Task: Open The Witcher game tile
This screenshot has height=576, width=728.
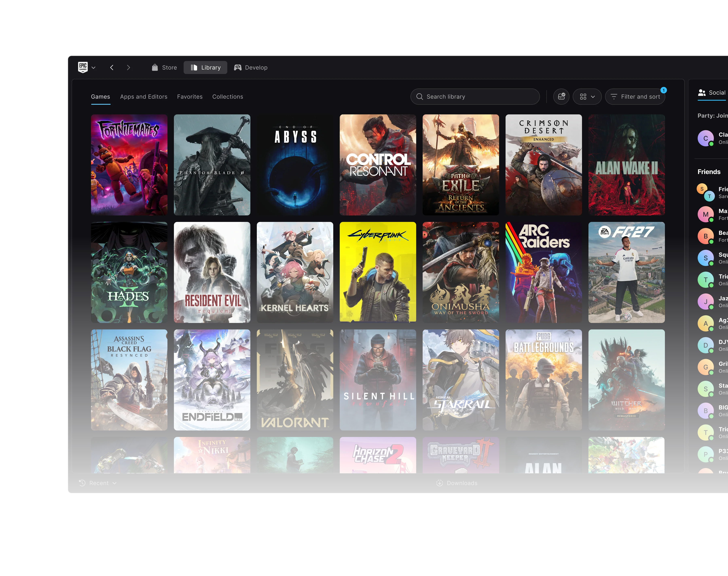Action: pos(627,380)
